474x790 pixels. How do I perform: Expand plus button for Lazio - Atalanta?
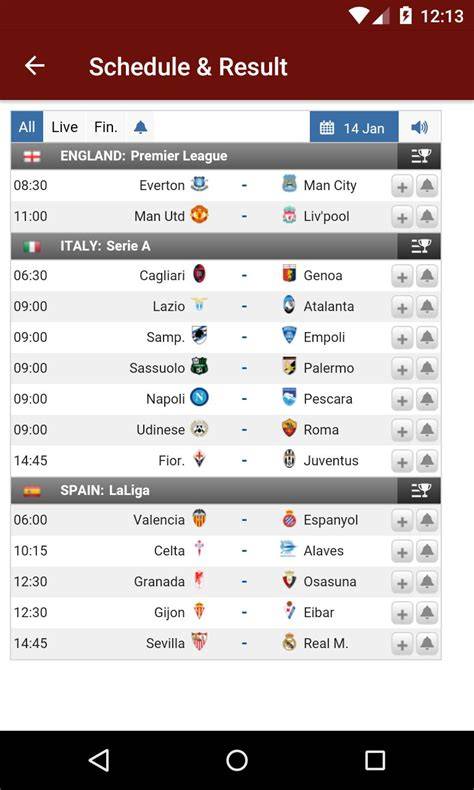[x=402, y=307]
